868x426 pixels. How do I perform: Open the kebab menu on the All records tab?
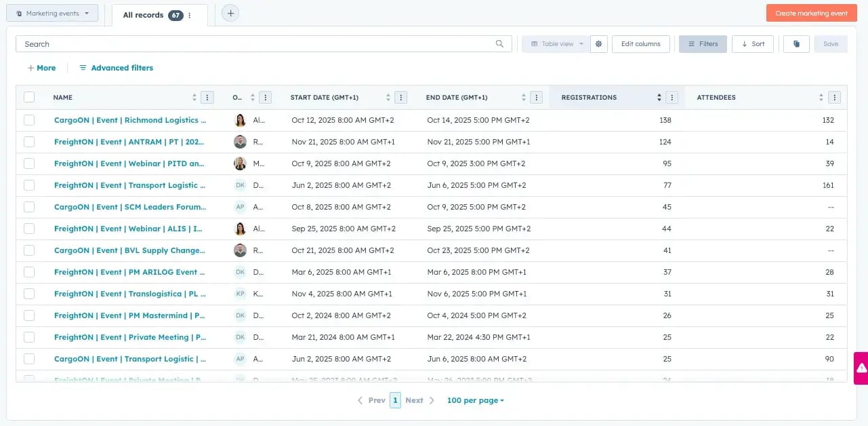pos(188,14)
